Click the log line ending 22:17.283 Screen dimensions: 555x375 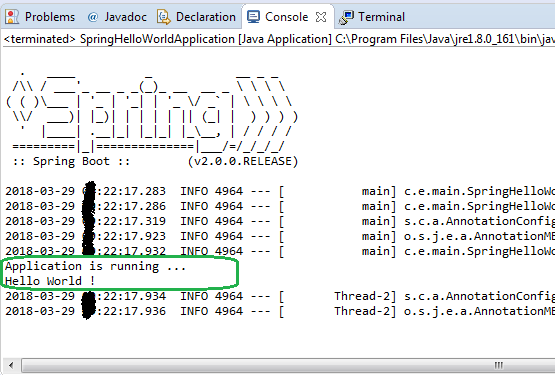280,191
